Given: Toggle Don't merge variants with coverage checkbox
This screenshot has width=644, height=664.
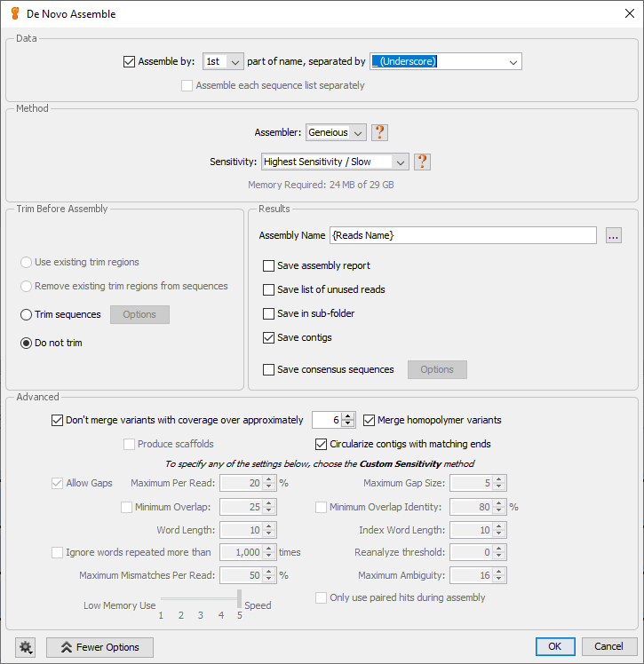Looking at the screenshot, I should click(57, 421).
